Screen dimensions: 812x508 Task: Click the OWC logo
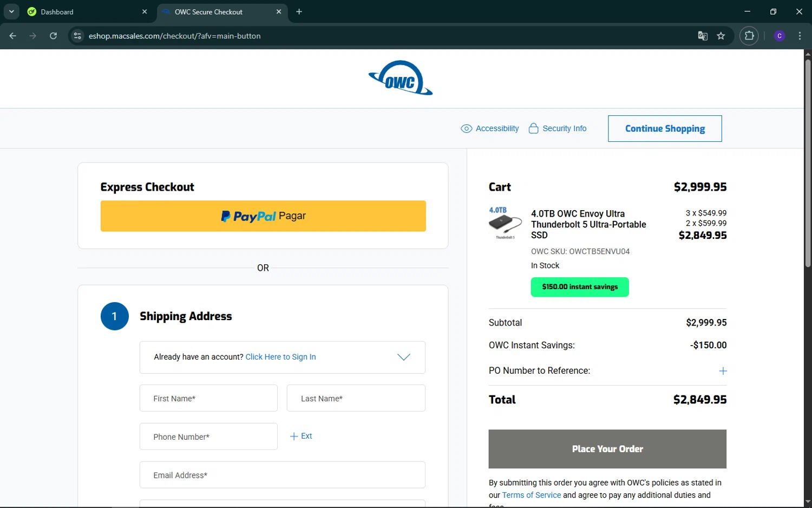[x=401, y=78]
